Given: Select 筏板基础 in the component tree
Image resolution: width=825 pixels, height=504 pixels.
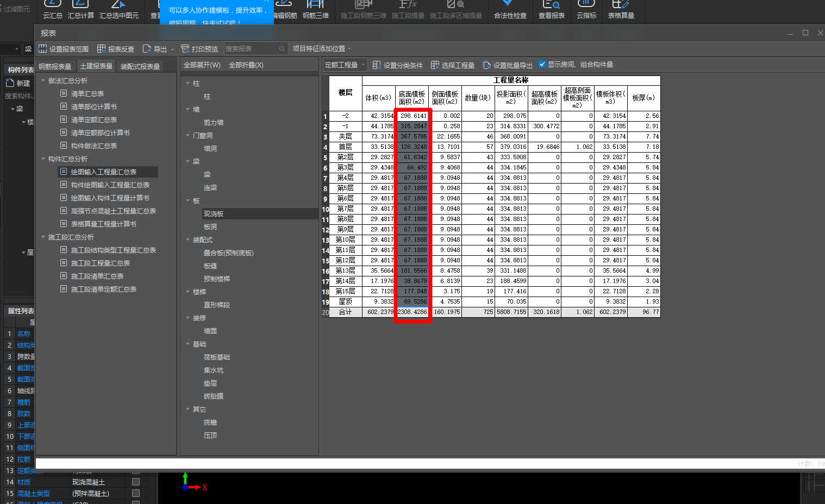Looking at the screenshot, I should (x=217, y=357).
